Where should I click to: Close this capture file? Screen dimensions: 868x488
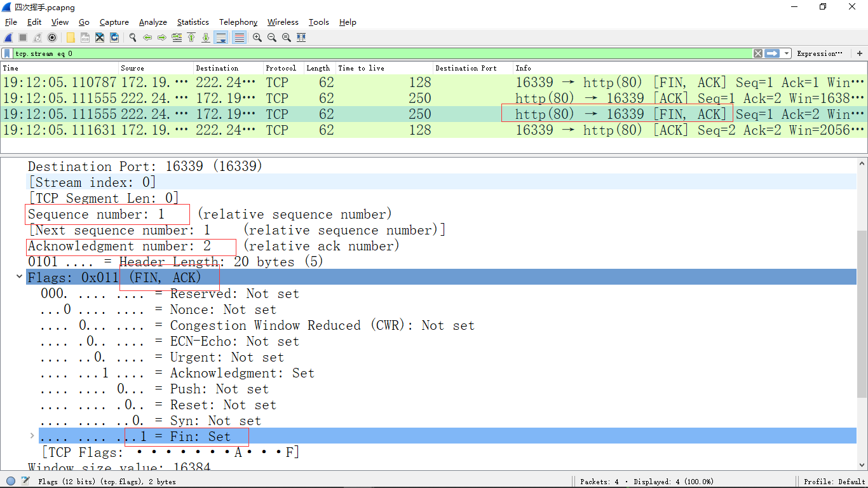(100, 37)
